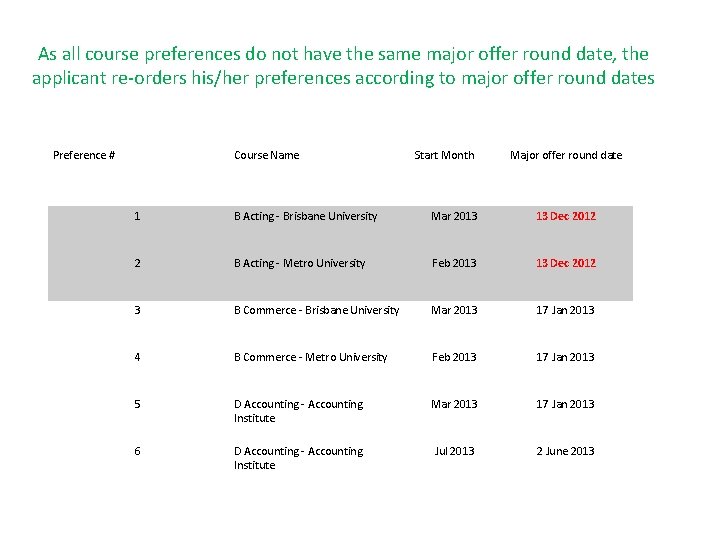Screen dimensions: 720x540
Task: Select preference number 3 cell
Action: 138,310
